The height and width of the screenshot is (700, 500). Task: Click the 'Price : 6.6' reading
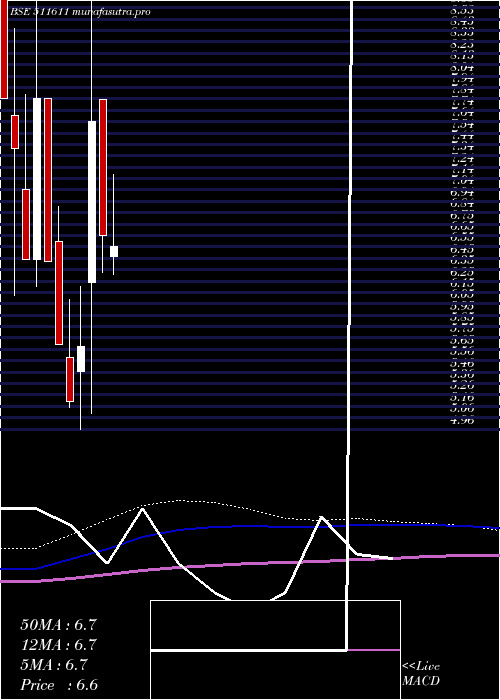click(59, 685)
